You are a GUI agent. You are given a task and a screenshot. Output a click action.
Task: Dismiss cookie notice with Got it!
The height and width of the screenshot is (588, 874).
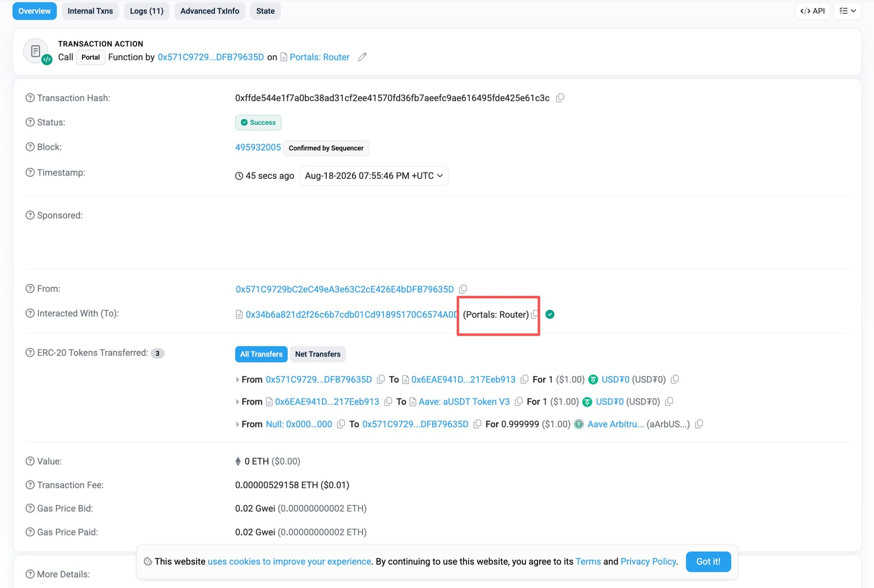pyautogui.click(x=708, y=562)
